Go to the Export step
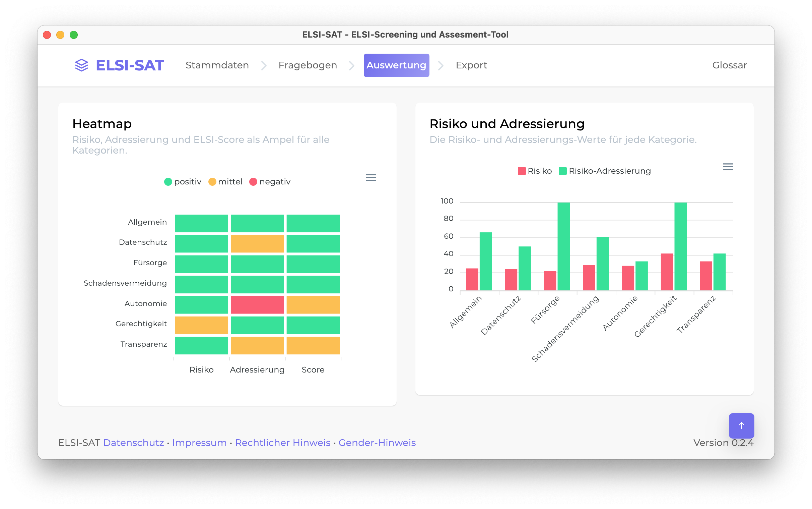Screen dimensions: 812x509 (x=471, y=65)
